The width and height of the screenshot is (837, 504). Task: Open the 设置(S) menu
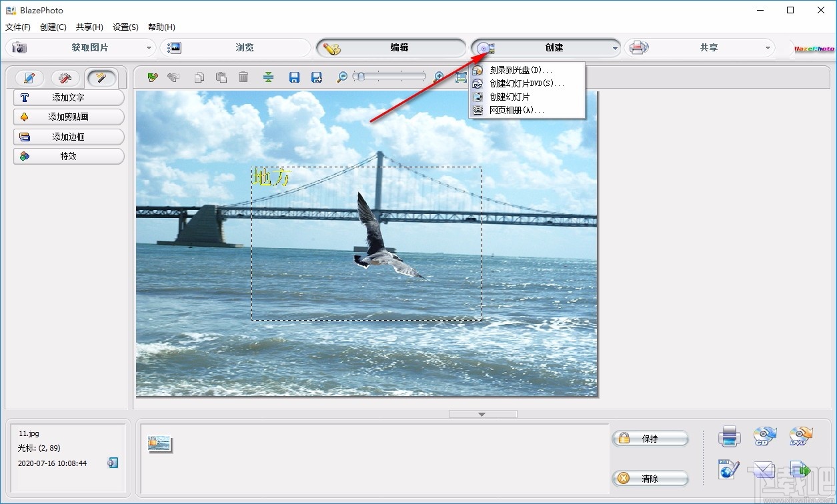click(x=124, y=27)
